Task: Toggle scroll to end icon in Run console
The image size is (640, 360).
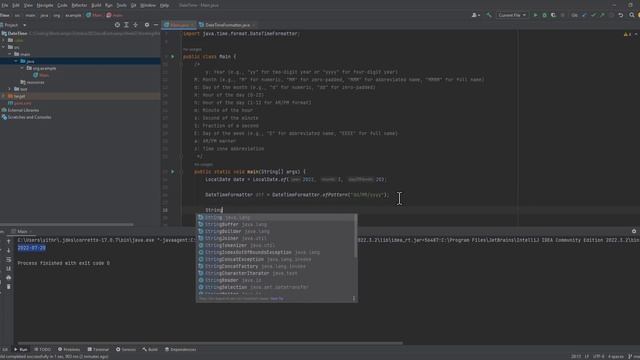Action: [9, 269]
